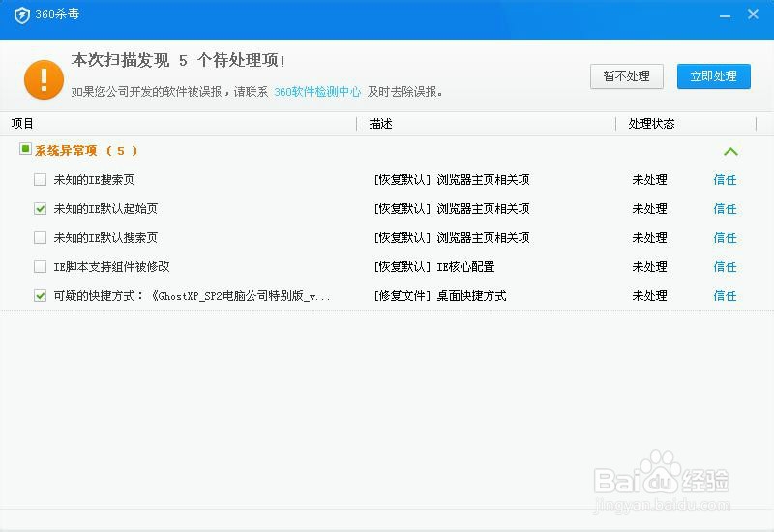This screenshot has width=774, height=532.
Task: Trust the 未知的IE默认起始页 item via 信任
Action: (x=725, y=208)
